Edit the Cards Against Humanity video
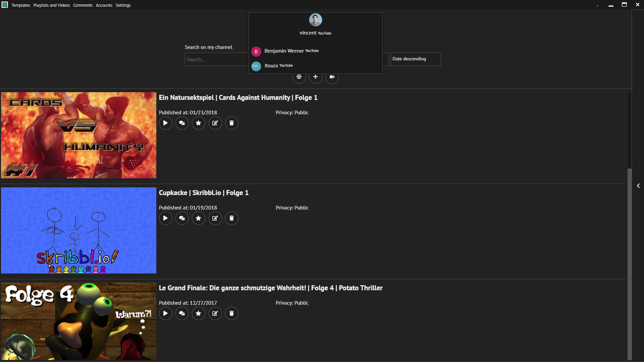 [x=215, y=123]
